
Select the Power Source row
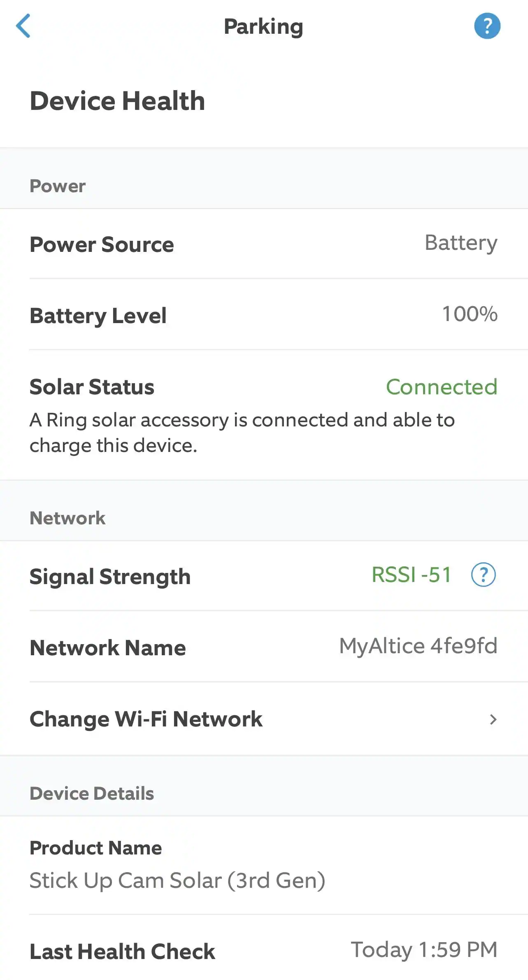point(263,244)
